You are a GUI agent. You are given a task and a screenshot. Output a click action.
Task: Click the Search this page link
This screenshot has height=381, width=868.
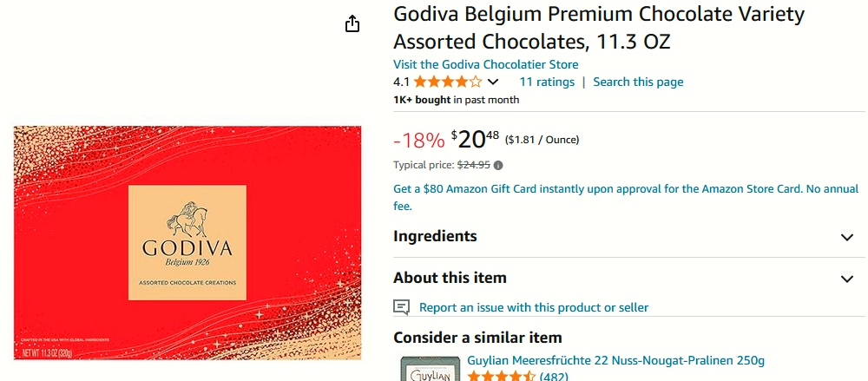pos(638,82)
